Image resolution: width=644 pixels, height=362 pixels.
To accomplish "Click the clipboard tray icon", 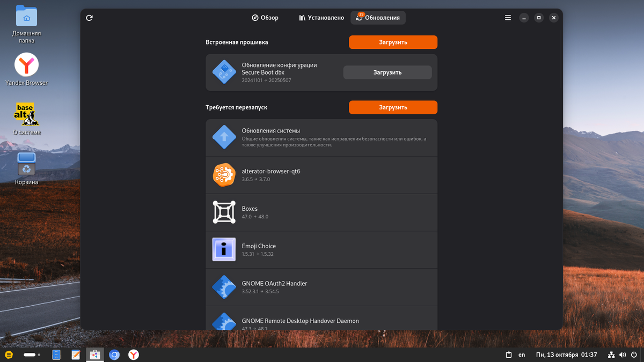I will pyautogui.click(x=509, y=355).
